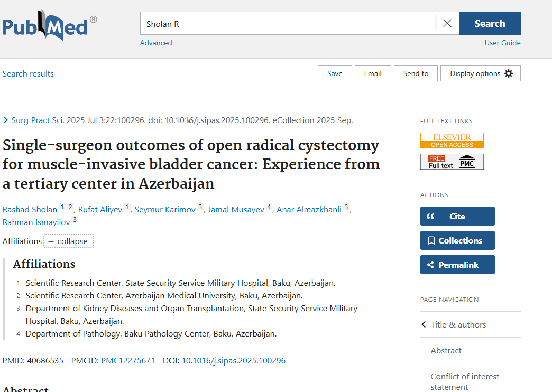
Task: Click the Permalink share button
Action: click(x=457, y=265)
